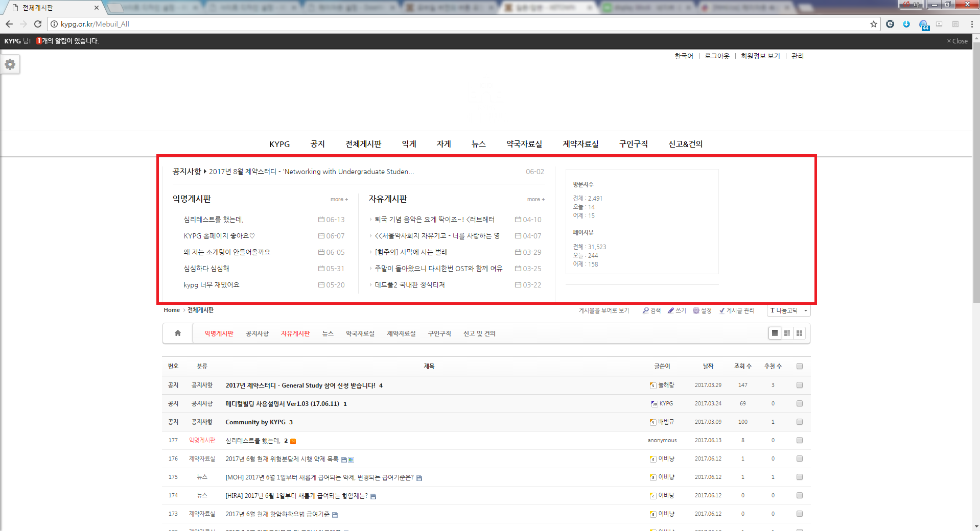Image resolution: width=980 pixels, height=531 pixels.
Task: Click the 검색 magnifier search button
Action: coord(651,310)
